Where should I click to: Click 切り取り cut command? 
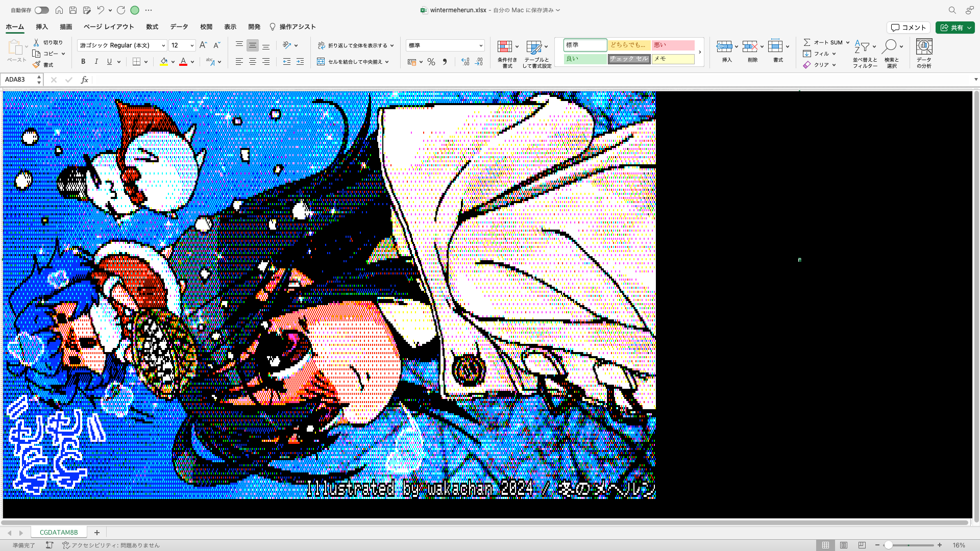pyautogui.click(x=48, y=42)
